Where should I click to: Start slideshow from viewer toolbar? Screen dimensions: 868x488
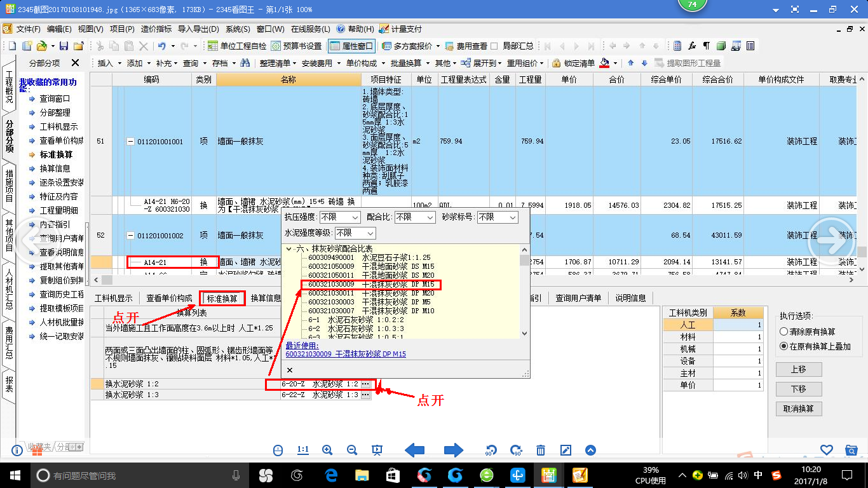(377, 450)
